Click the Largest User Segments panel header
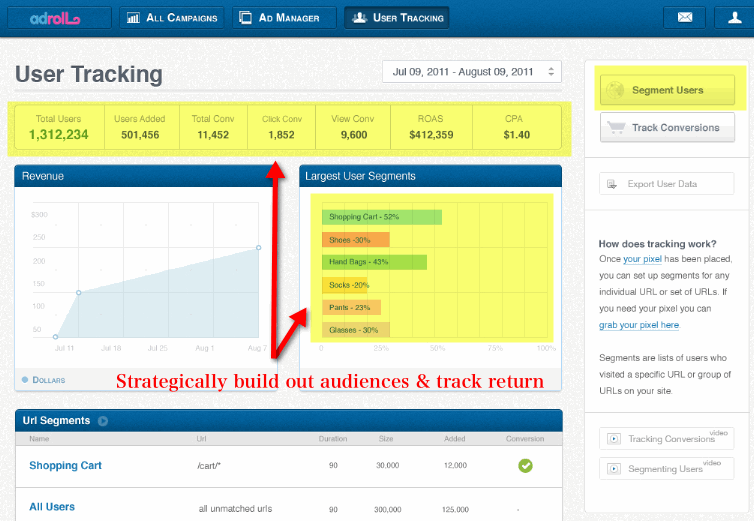The height and width of the screenshot is (521, 754). tap(430, 176)
